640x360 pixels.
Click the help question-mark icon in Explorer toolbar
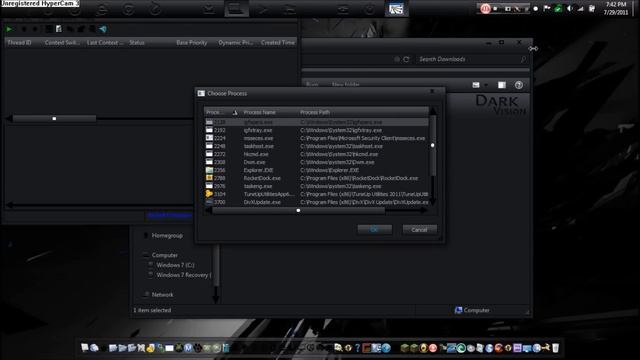(519, 85)
